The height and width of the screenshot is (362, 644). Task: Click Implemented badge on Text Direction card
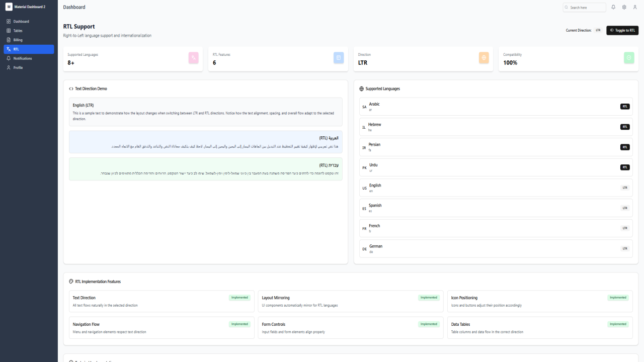tap(239, 298)
